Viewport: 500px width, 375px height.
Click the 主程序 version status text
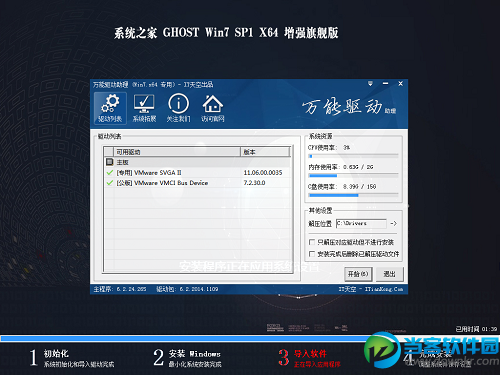tap(120, 289)
